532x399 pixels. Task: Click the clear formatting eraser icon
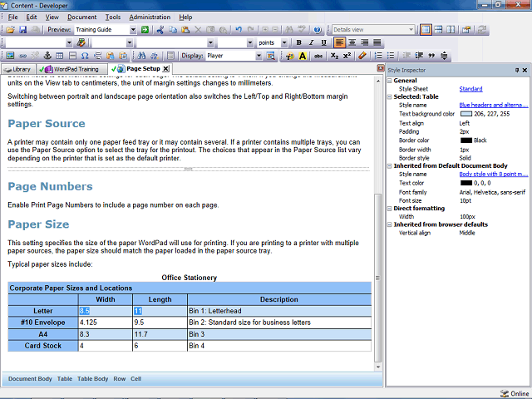coord(362,56)
